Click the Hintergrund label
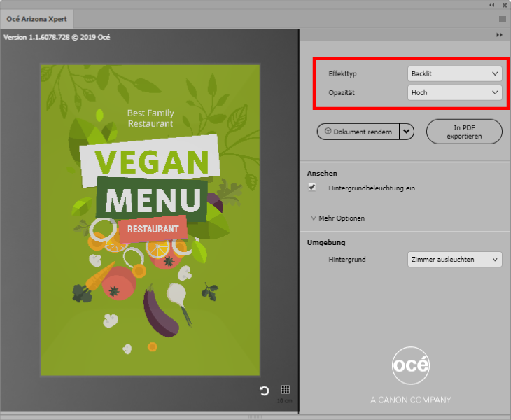Image resolution: width=511 pixels, height=420 pixels. [x=347, y=260]
